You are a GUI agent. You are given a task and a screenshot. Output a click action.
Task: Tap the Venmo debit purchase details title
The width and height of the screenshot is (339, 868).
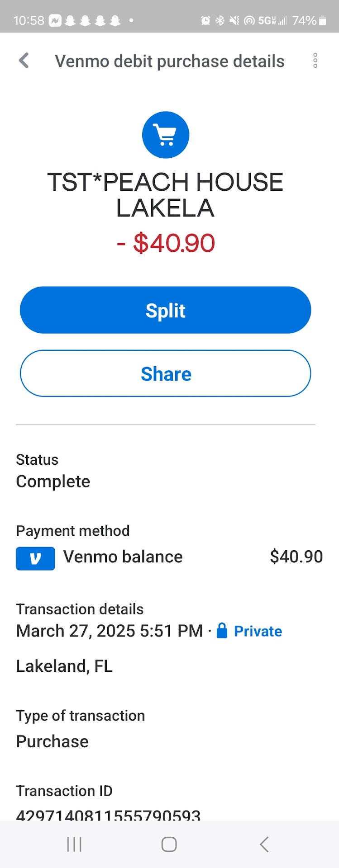click(170, 61)
